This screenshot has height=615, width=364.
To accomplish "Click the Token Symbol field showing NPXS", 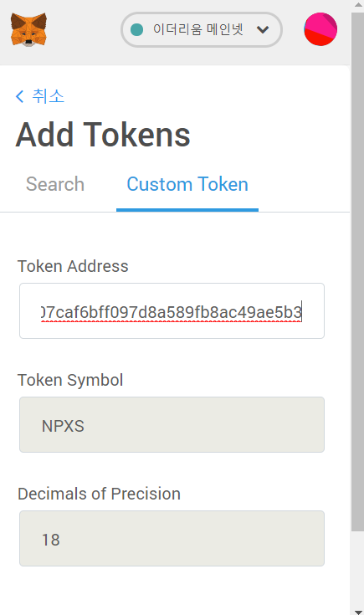I will click(172, 424).
